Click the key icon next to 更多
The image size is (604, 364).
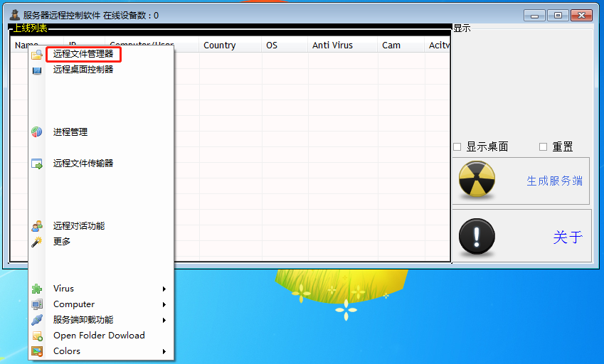click(x=37, y=242)
